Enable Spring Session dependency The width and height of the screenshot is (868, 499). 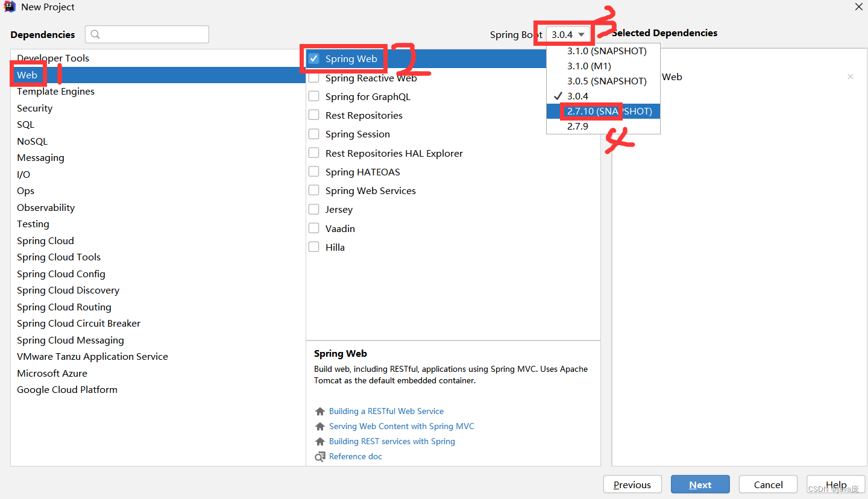(313, 134)
